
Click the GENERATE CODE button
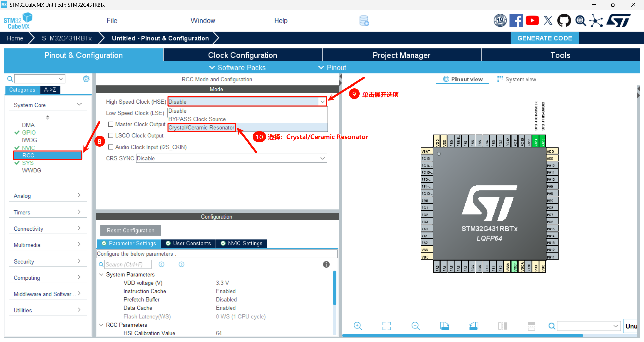(x=544, y=38)
